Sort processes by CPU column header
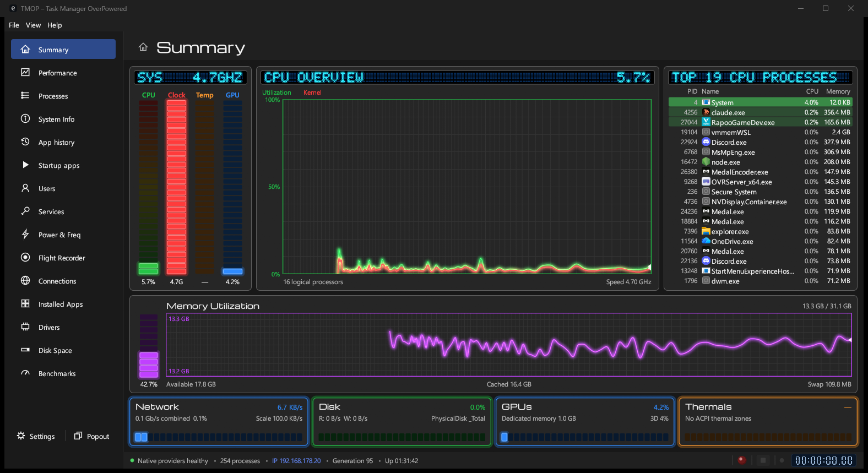This screenshot has width=868, height=473. (x=812, y=91)
